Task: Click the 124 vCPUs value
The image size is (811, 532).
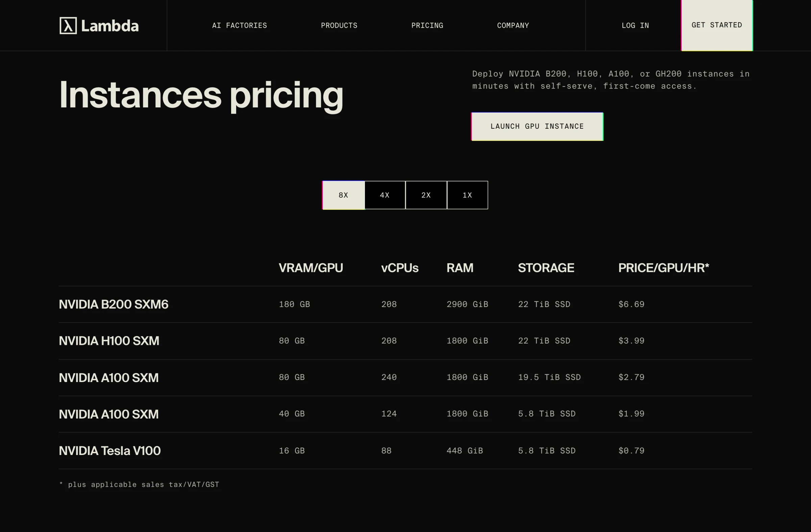Action: (389, 413)
